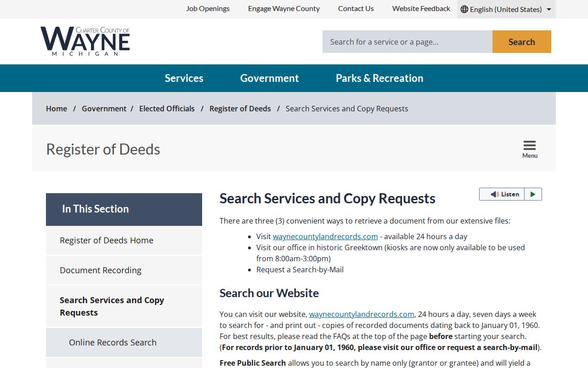The height and width of the screenshot is (368, 588).
Task: Open the Government menu
Action: pos(270,78)
